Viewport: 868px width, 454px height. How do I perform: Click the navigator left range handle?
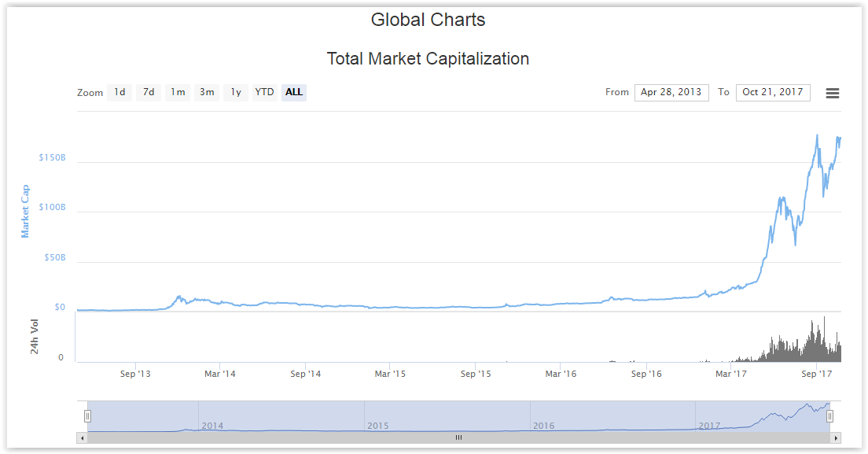88,416
